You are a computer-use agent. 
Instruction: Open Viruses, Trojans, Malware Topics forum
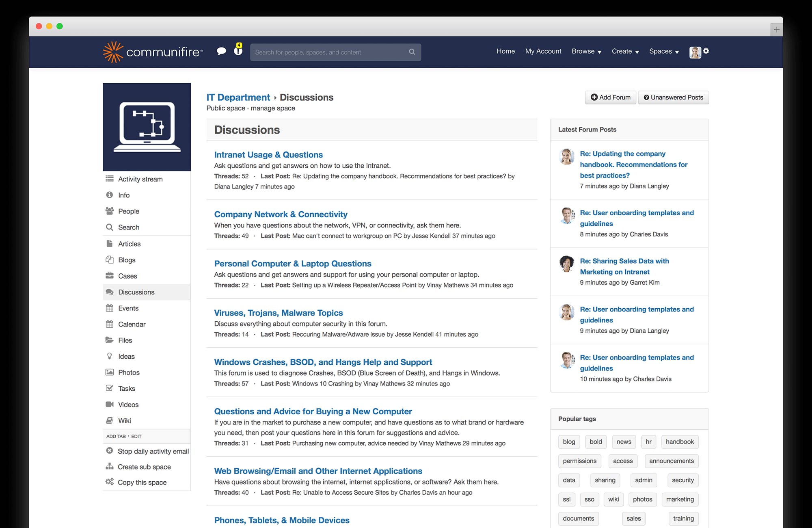coord(279,313)
